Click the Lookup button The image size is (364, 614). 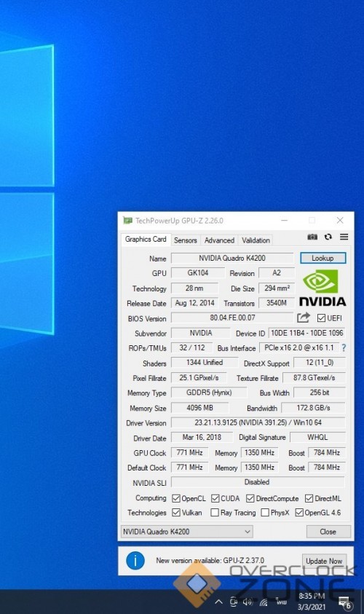[x=323, y=258]
